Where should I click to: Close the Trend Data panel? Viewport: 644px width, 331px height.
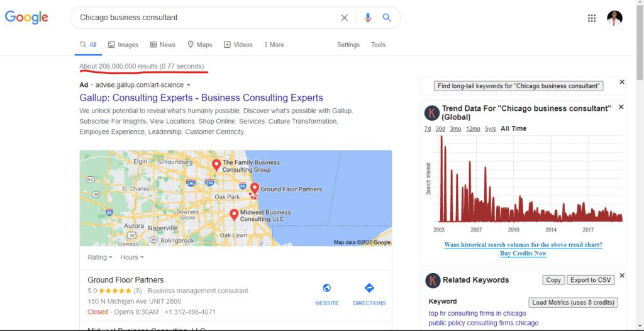coord(621,107)
